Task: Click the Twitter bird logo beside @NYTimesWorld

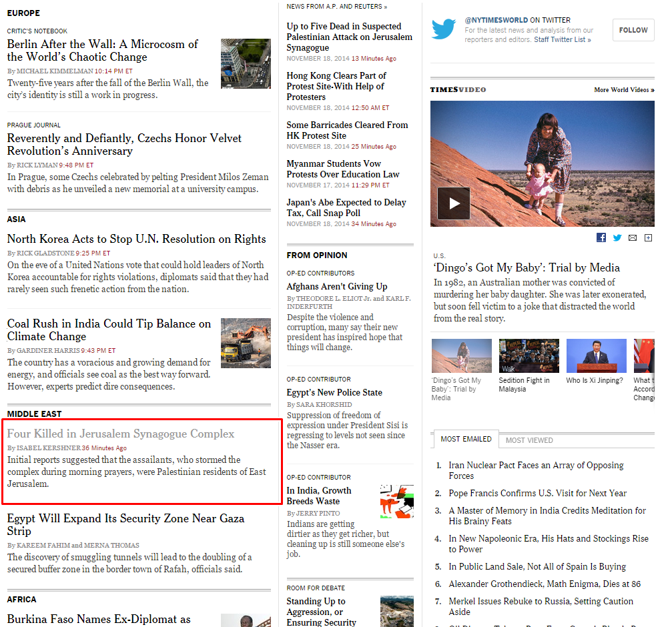Action: pos(444,29)
